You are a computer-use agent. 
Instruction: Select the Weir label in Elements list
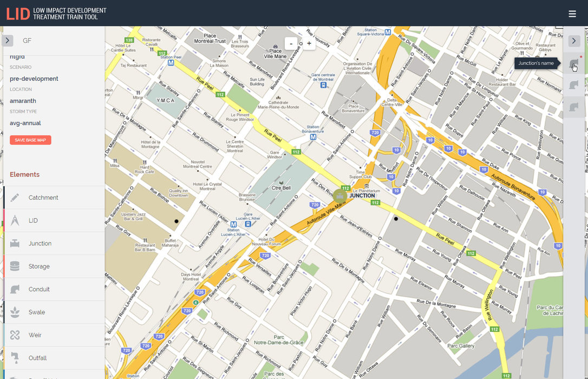[x=35, y=335]
